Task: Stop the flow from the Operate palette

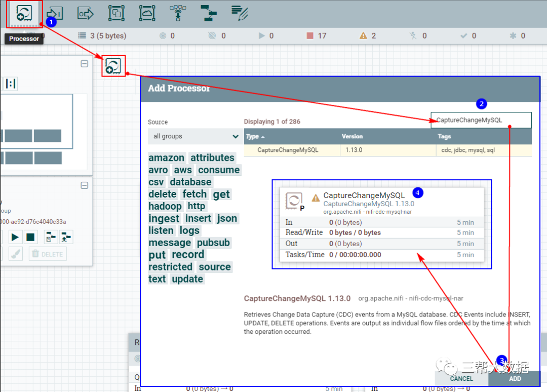Action: (x=31, y=237)
